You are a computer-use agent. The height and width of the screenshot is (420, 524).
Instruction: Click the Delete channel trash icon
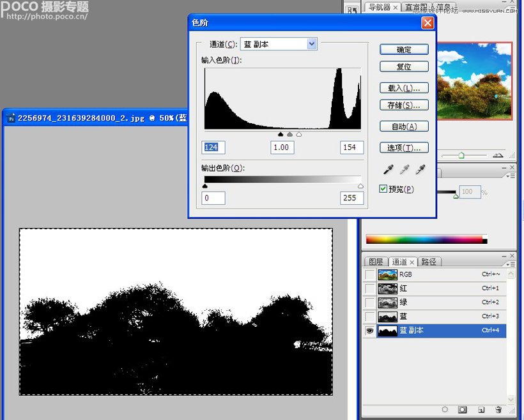click(498, 410)
